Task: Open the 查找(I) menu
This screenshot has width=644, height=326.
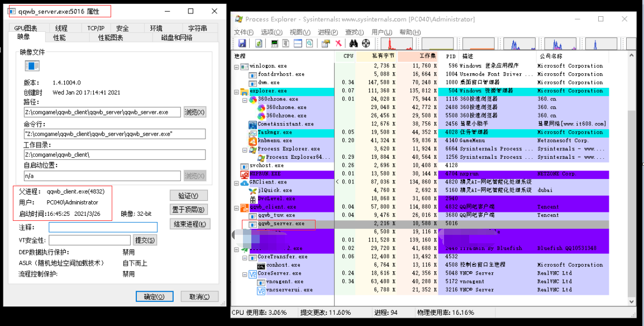Action: [x=355, y=32]
